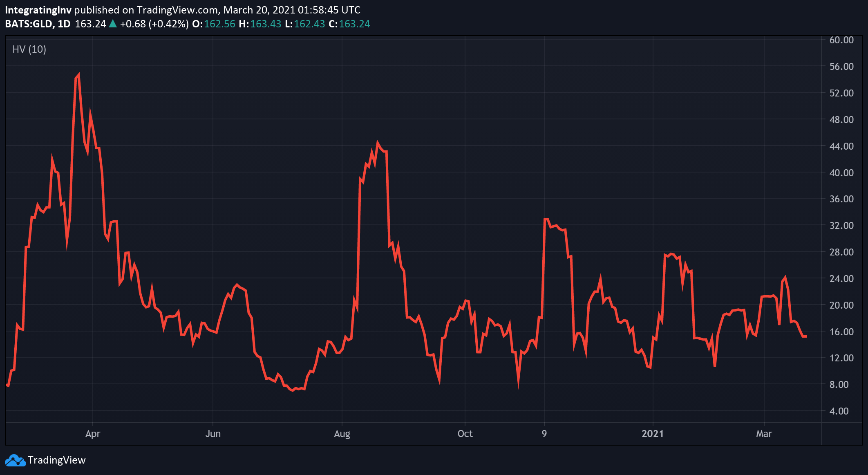Click the 9 date label on time axis

point(544,434)
